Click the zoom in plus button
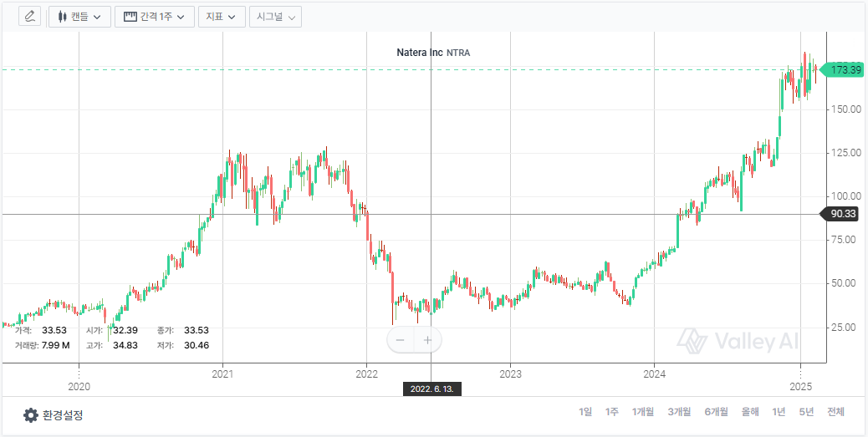The image size is (868, 437). pos(427,339)
